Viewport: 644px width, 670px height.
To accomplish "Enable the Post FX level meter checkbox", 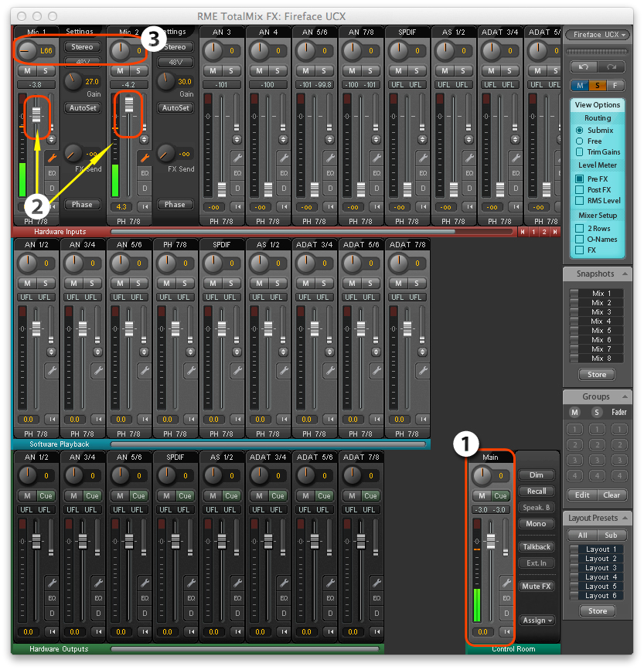I will tap(580, 190).
